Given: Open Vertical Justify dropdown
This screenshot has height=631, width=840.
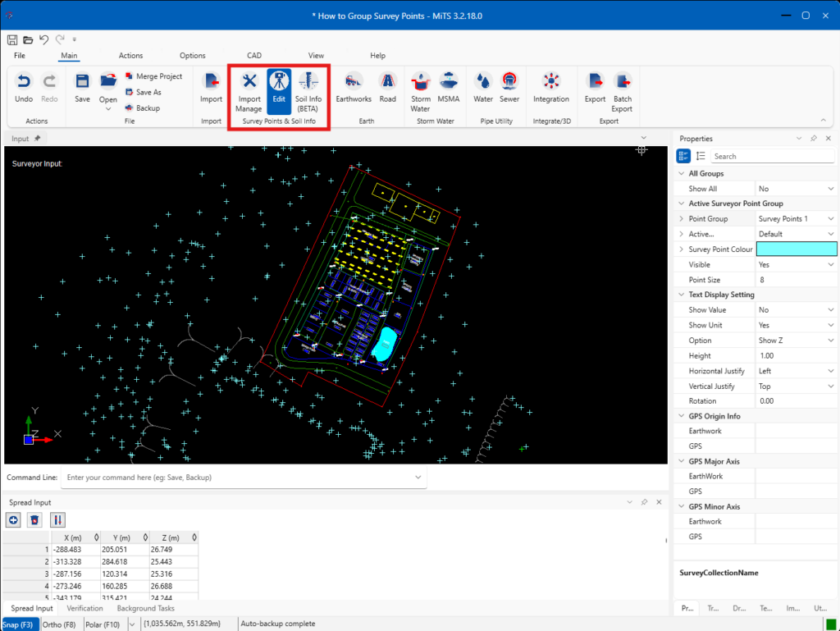Looking at the screenshot, I should coord(830,386).
